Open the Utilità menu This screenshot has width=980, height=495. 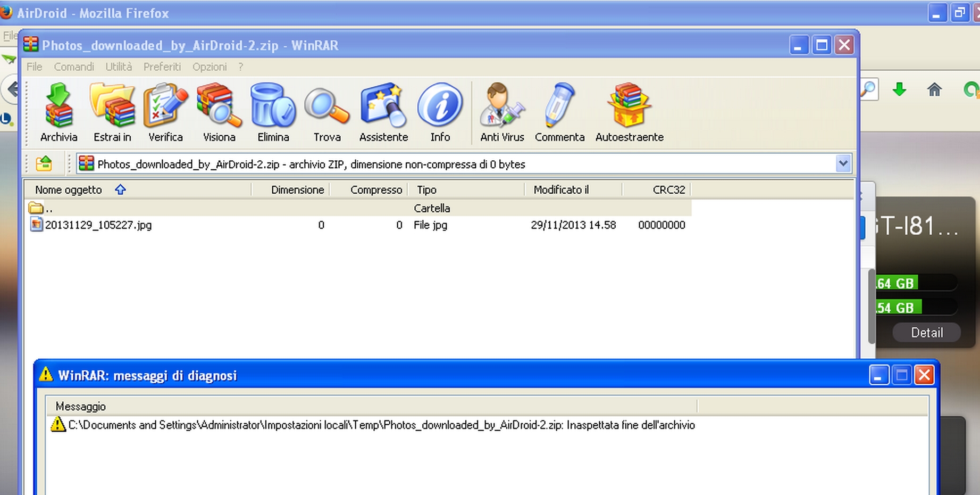click(119, 67)
